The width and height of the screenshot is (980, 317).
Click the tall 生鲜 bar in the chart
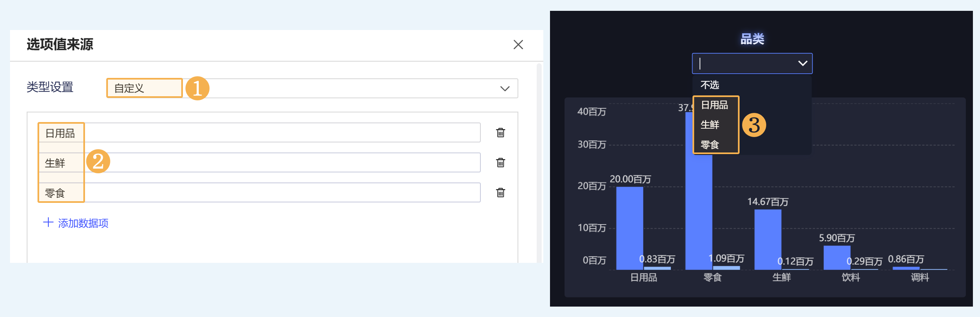coord(768,240)
